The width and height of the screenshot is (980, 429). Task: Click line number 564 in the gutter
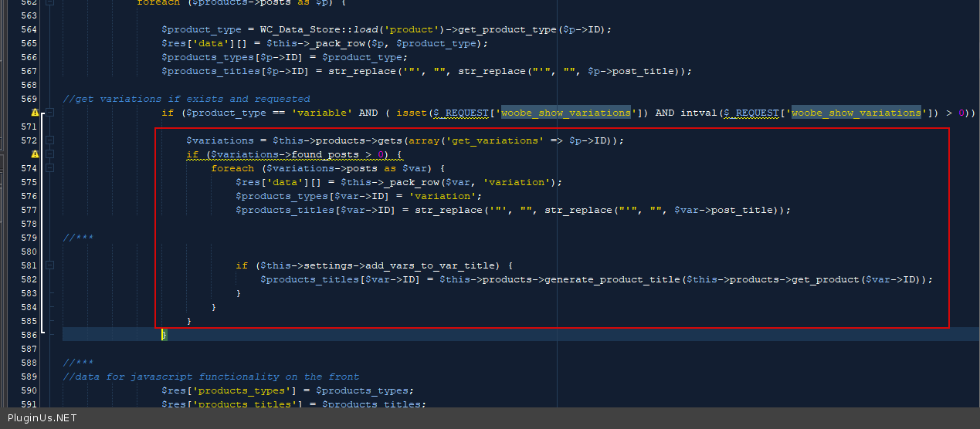(x=29, y=29)
